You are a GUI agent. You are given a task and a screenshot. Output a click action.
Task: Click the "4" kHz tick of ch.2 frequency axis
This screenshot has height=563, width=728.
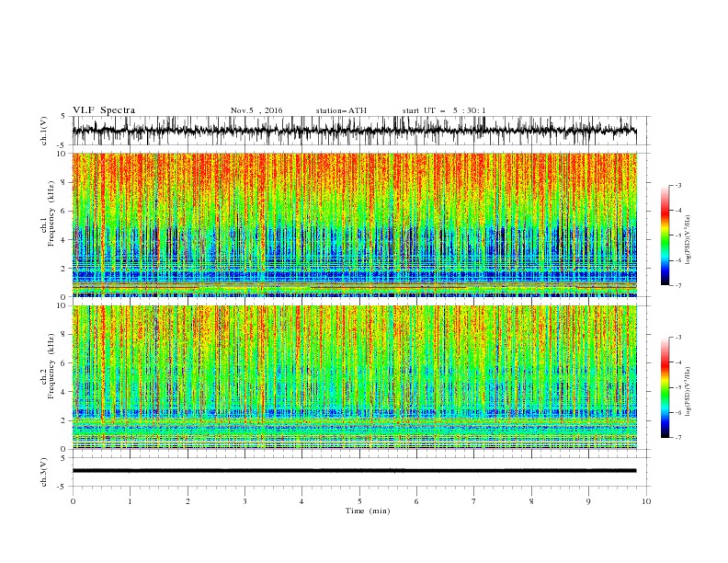pyautogui.click(x=64, y=392)
